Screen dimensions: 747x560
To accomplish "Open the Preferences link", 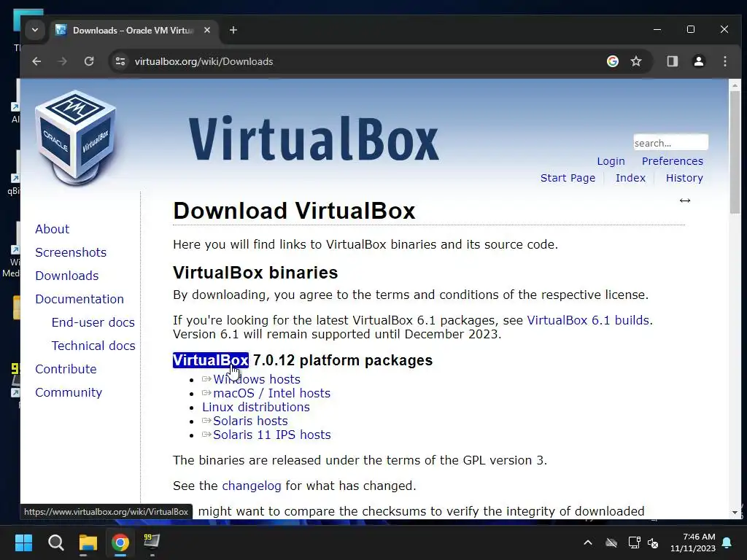I will tap(672, 161).
